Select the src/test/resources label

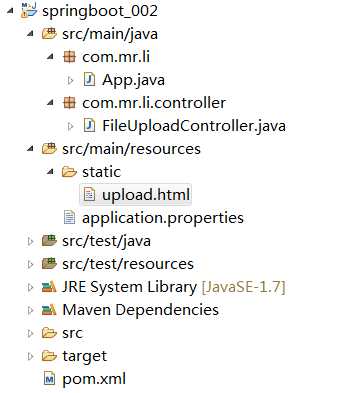(128, 264)
